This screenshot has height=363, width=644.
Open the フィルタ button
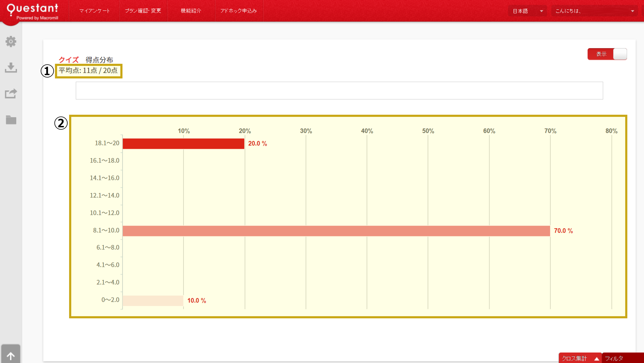click(x=622, y=358)
